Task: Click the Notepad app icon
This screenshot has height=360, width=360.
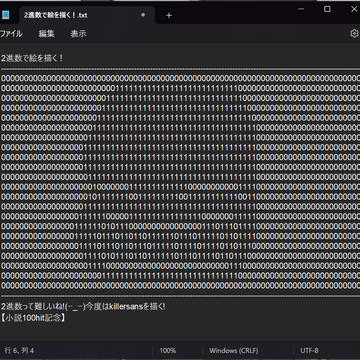Action: click(5, 15)
